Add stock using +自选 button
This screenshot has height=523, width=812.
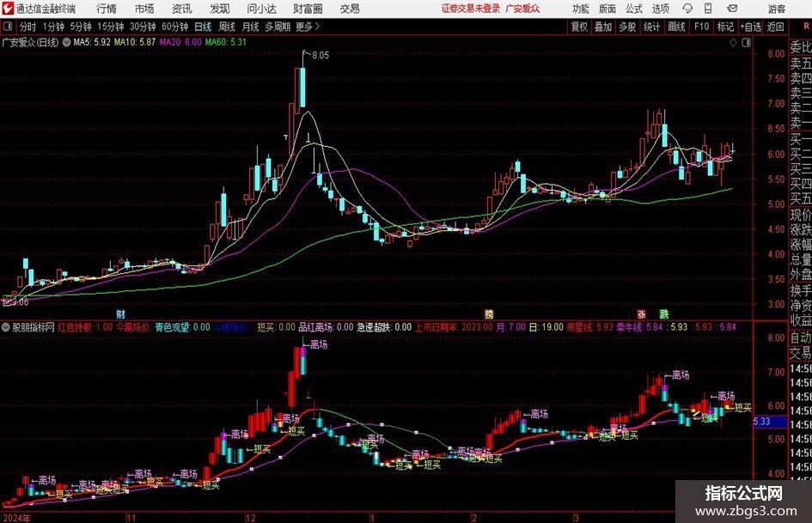point(750,27)
